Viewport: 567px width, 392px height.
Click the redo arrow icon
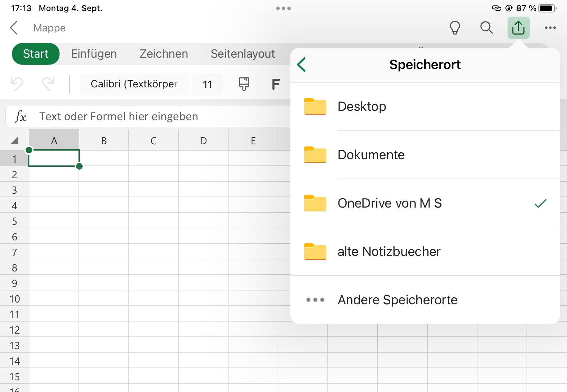(x=48, y=84)
